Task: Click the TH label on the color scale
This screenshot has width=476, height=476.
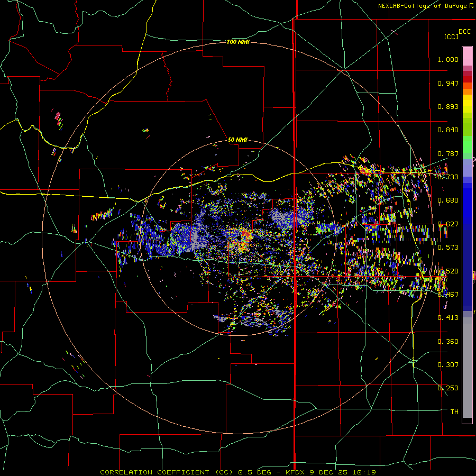Action: (x=454, y=412)
